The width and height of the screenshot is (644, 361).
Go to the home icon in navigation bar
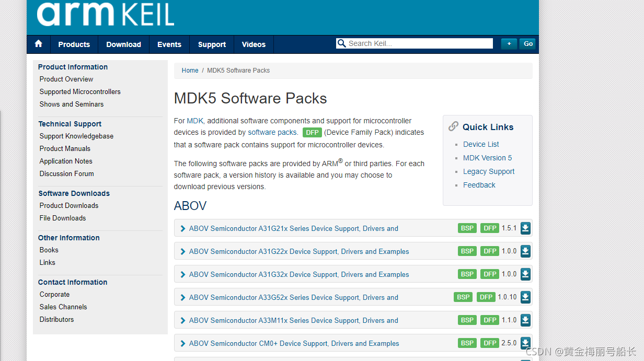pos(38,44)
